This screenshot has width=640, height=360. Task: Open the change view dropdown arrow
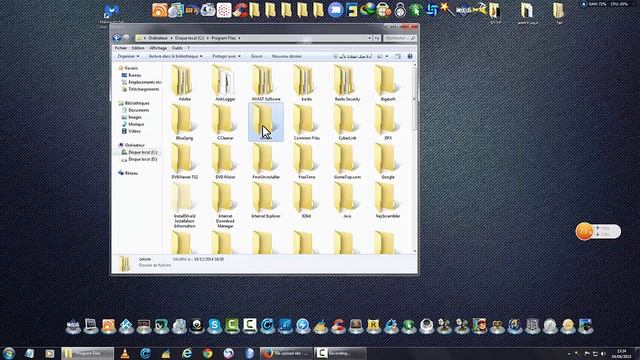click(x=387, y=56)
